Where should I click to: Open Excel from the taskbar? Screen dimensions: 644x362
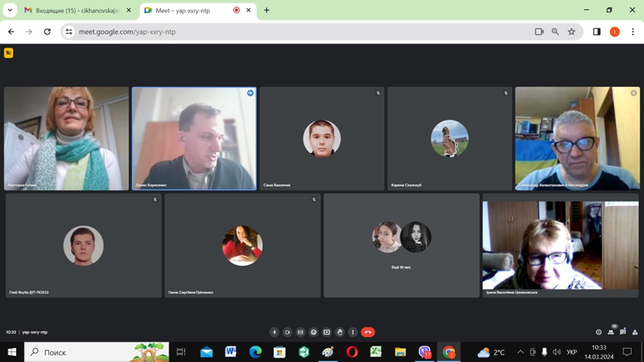tap(376, 352)
